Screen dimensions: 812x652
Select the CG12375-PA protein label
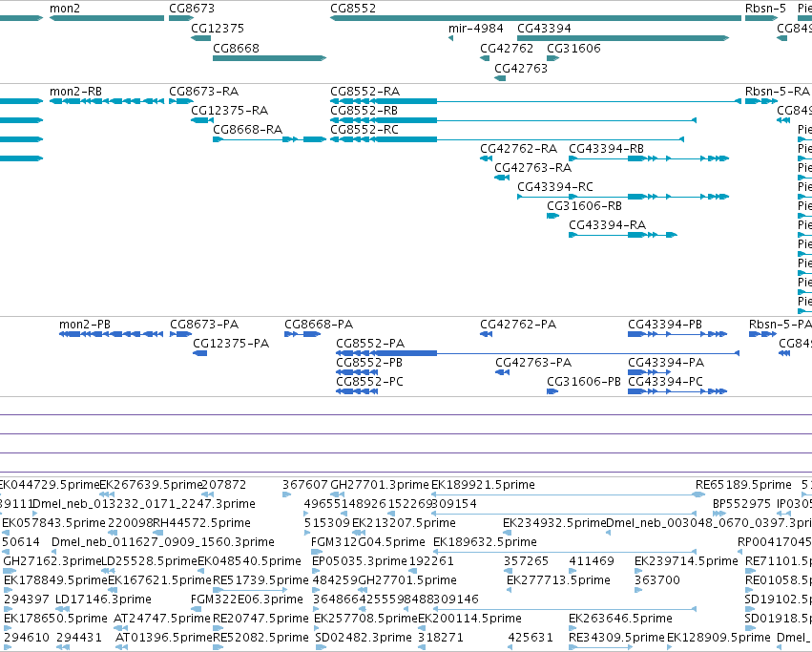[x=231, y=344]
